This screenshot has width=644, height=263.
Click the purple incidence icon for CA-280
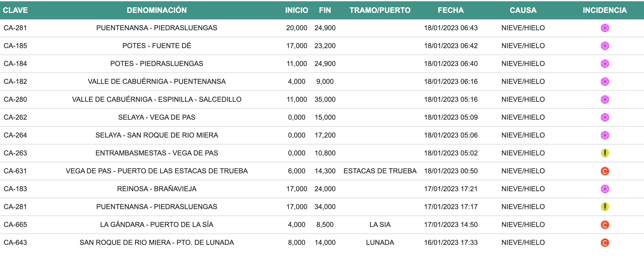(605, 100)
